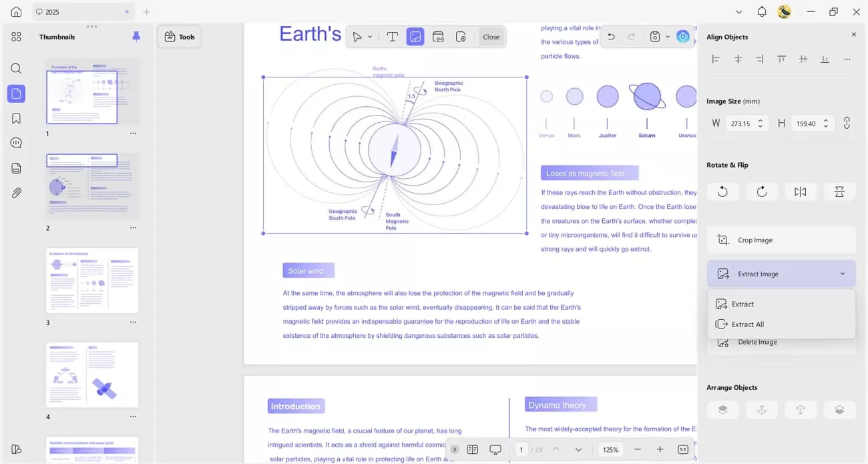Viewport: 868px width, 464px height.
Task: Rotate image counterclockwise
Action: coord(722,192)
